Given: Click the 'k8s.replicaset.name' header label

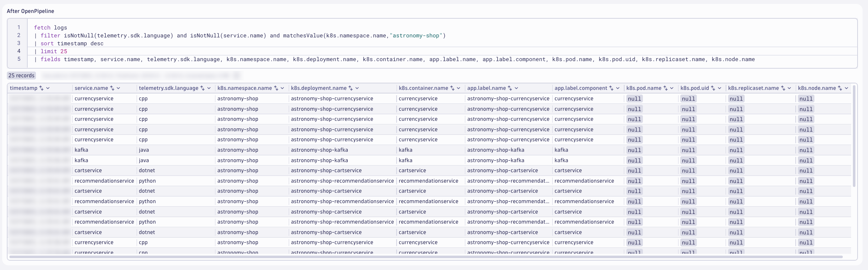Looking at the screenshot, I should [754, 88].
